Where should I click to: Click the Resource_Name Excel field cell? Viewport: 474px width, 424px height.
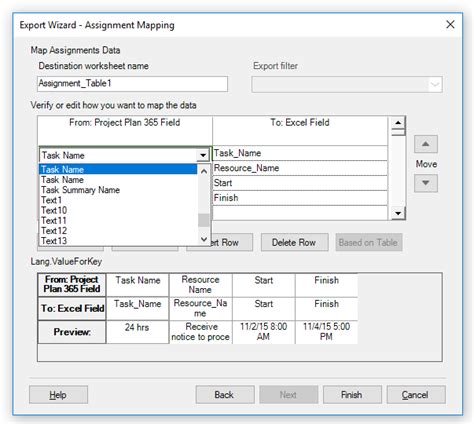pyautogui.click(x=300, y=168)
